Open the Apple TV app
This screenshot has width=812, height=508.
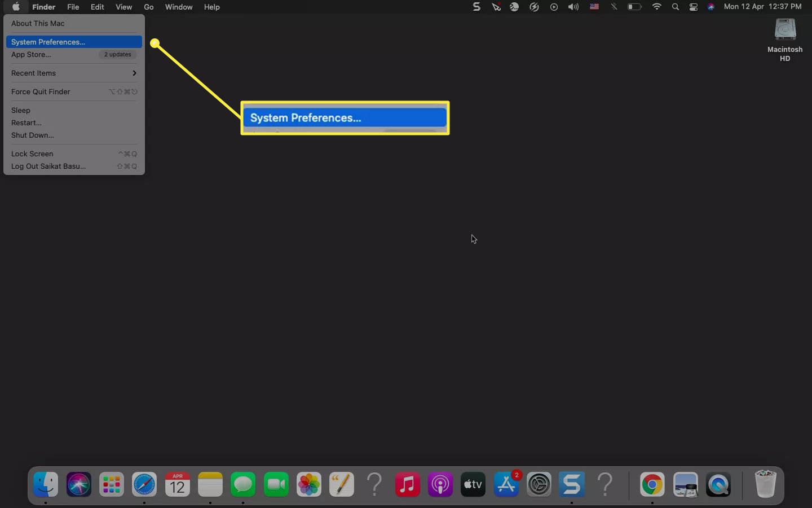click(473, 485)
